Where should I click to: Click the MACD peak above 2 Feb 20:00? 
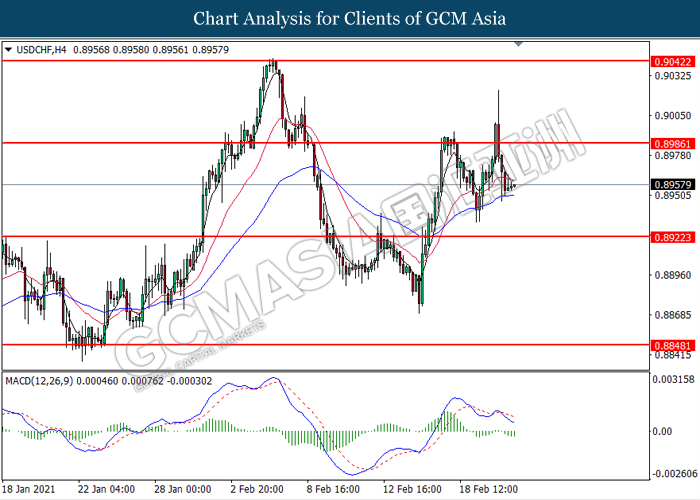(x=274, y=379)
